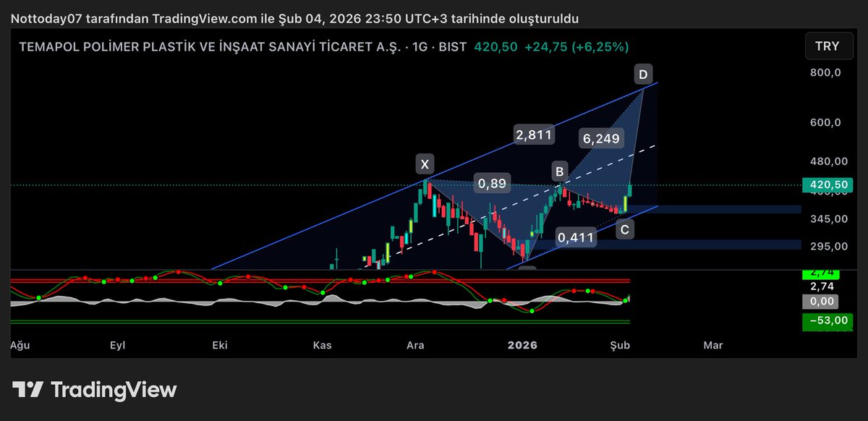Click the 0,89 ratio label
The height and width of the screenshot is (421, 868).
(x=493, y=184)
